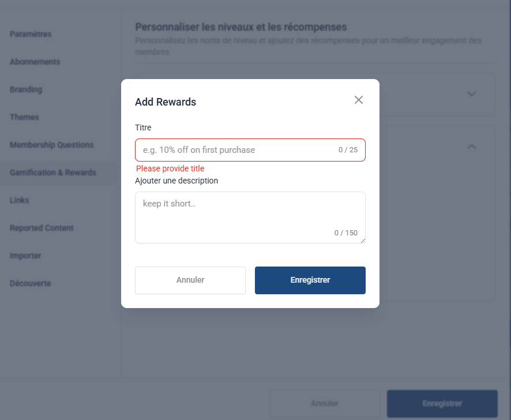Select Branding in the sidebar
Viewport: 511px width, 420px height.
pyautogui.click(x=26, y=89)
